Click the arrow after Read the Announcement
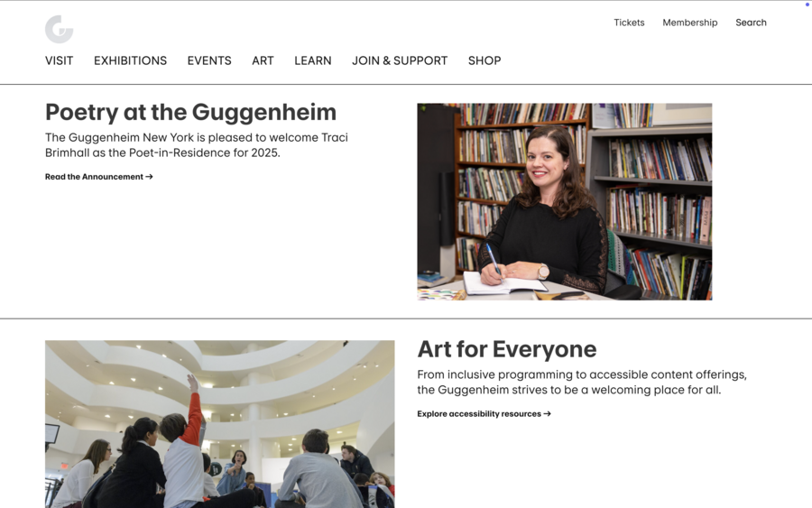Screen dimensions: 812x508 149,177
